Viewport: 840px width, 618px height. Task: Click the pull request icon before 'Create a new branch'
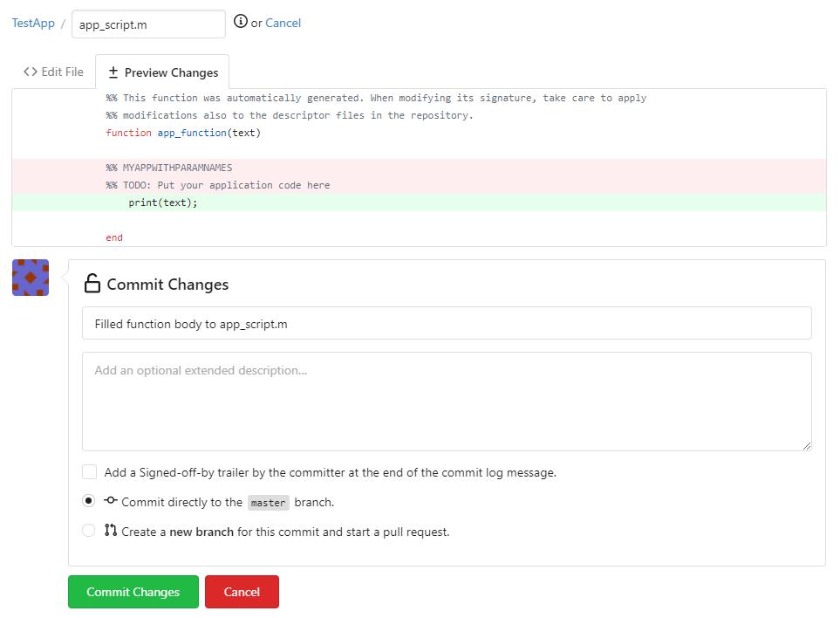pyautogui.click(x=111, y=531)
